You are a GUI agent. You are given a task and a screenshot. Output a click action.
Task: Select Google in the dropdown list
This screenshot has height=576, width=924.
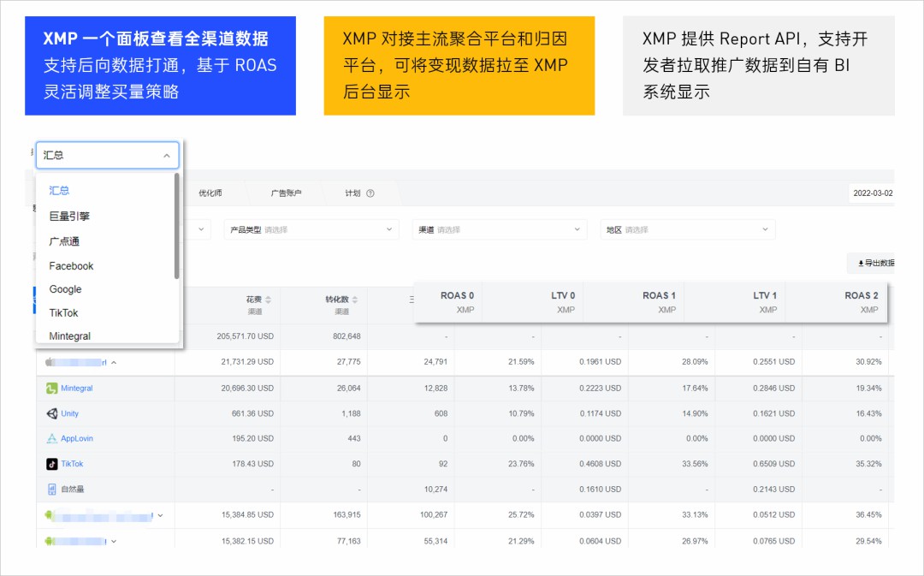[x=65, y=289]
